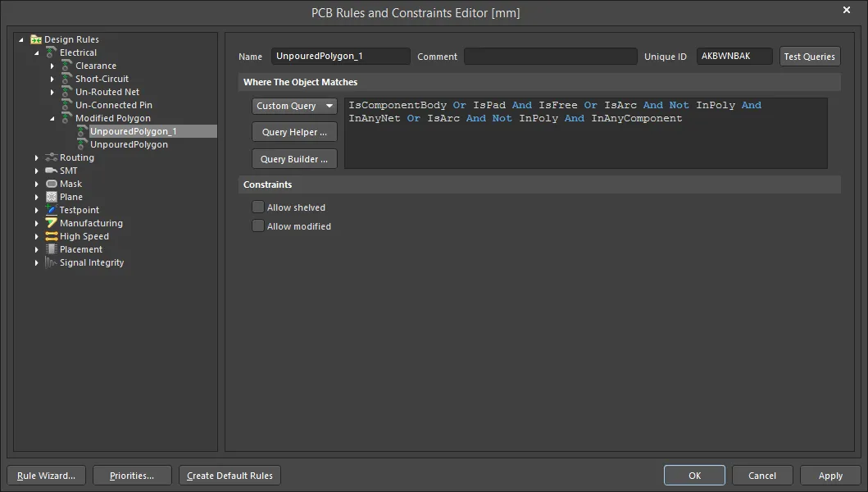This screenshot has width=868, height=492.
Task: Click the Cancel button
Action: 762,476
